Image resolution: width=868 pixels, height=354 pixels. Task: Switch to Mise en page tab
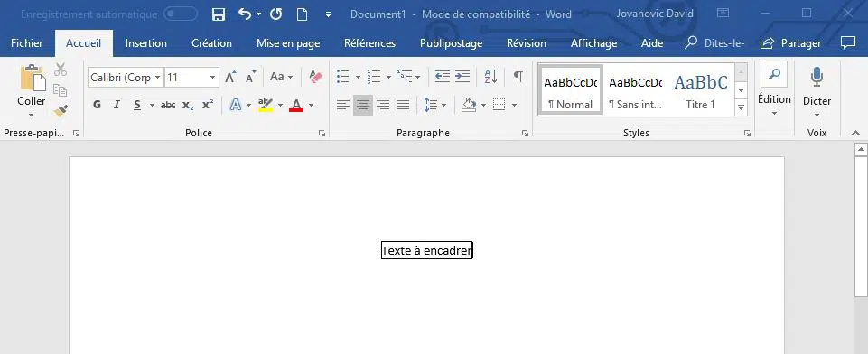click(x=288, y=43)
